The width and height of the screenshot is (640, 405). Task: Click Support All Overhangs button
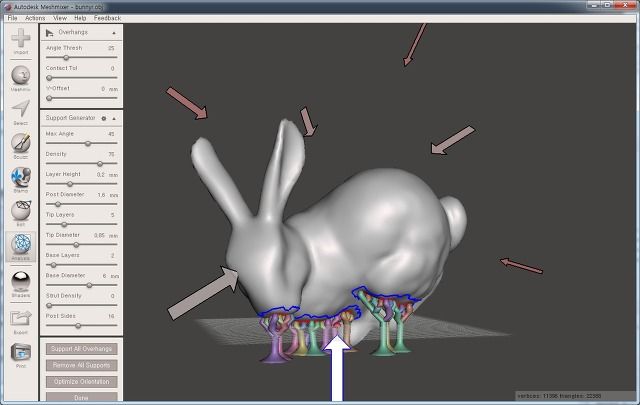[82, 349]
